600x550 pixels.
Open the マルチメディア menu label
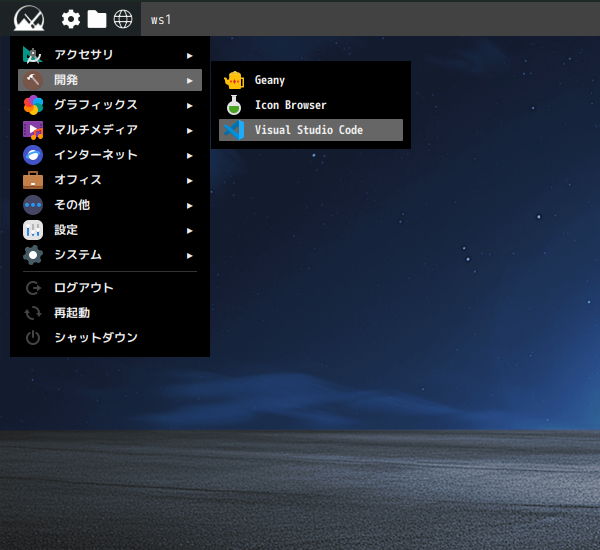click(x=96, y=130)
